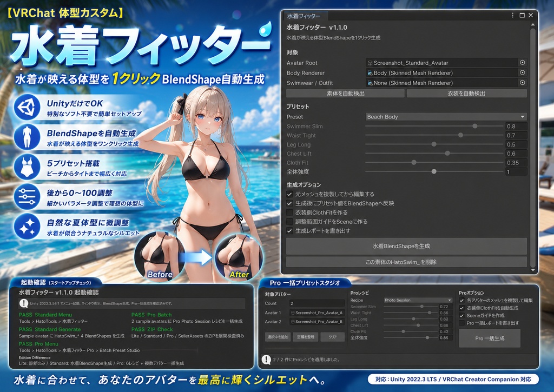Image resolution: width=554 pixels, height=392 pixels.
Task: Open the object picker for Body Renderer
Action: [x=522, y=72]
